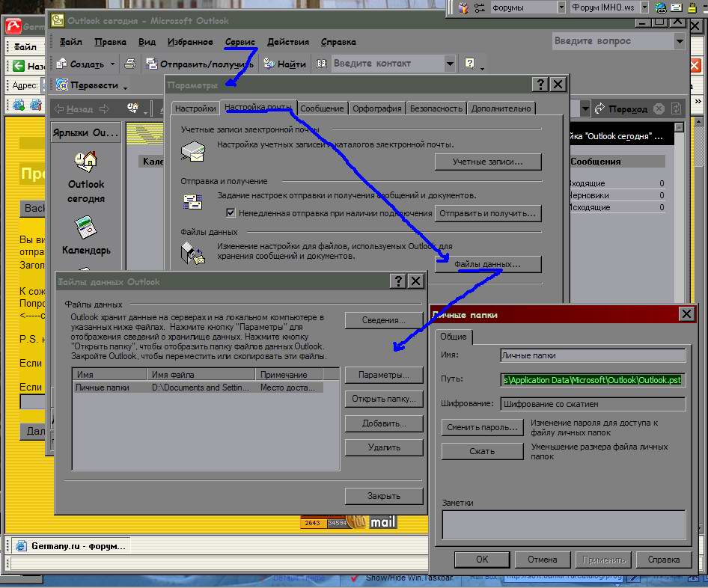Image resolution: width=708 pixels, height=588 pixels.
Task: Select the Настройка почты tab
Action: point(257,108)
